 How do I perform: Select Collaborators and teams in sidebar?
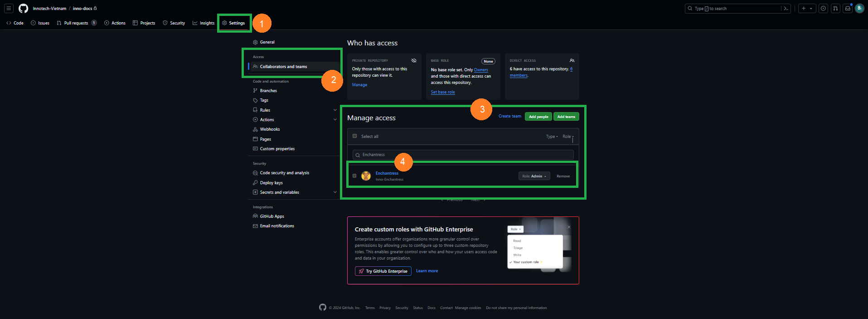(x=294, y=67)
